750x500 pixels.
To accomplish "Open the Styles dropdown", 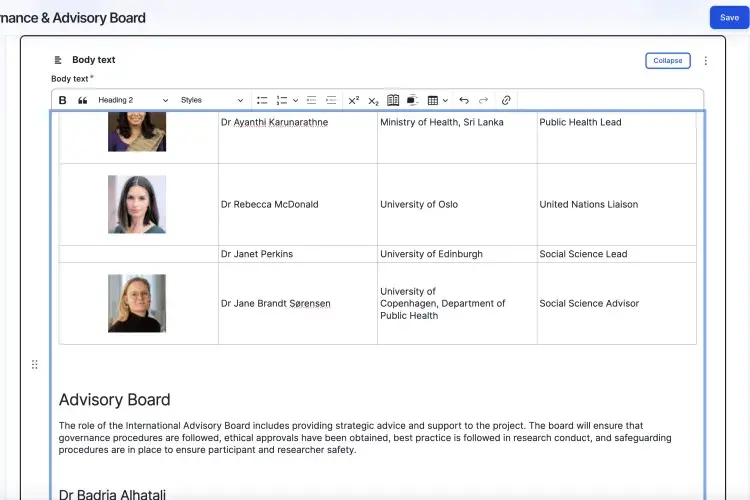I will point(211,100).
